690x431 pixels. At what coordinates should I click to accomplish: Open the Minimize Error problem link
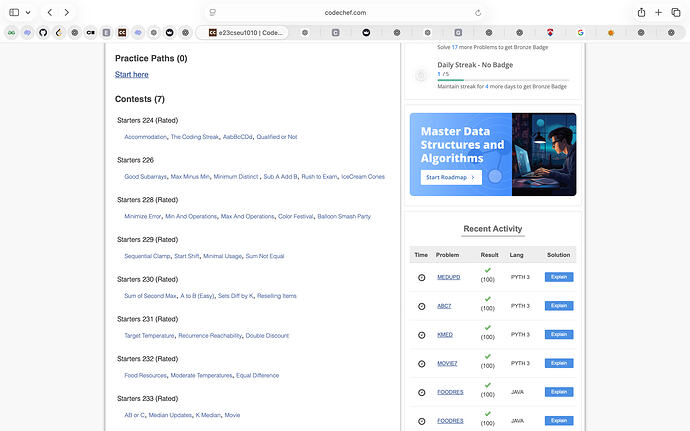coord(143,216)
